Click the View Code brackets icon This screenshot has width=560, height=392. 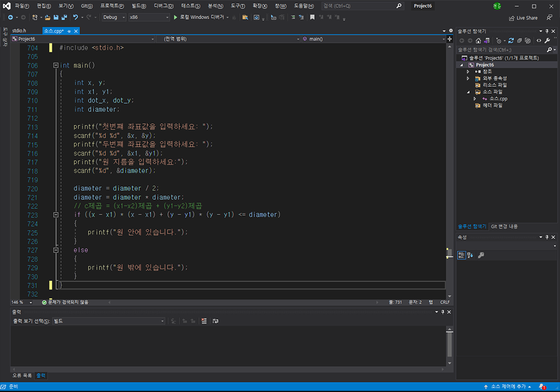539,41
